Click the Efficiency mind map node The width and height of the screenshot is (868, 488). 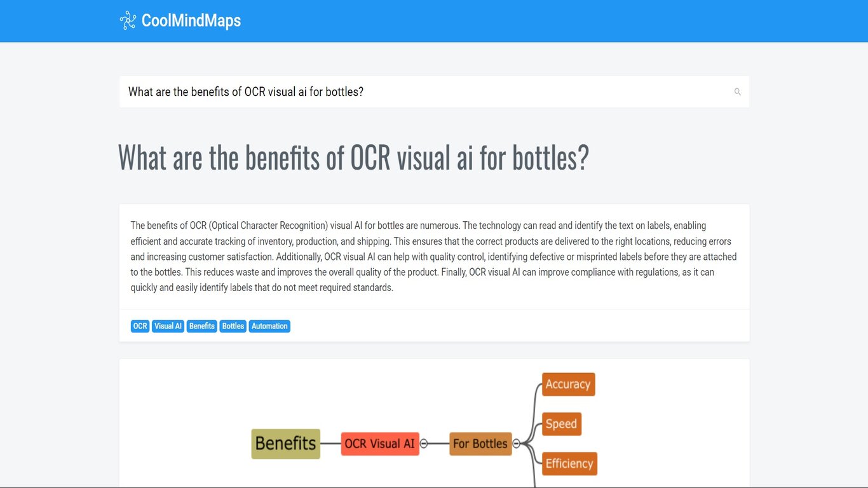point(569,463)
